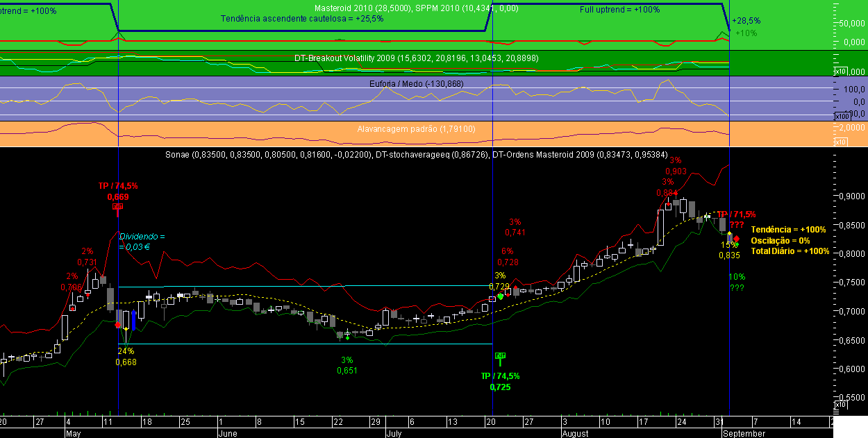Click the 0,5500 price axis value
Image resolution: width=868 pixels, height=438 pixels.
click(x=851, y=398)
